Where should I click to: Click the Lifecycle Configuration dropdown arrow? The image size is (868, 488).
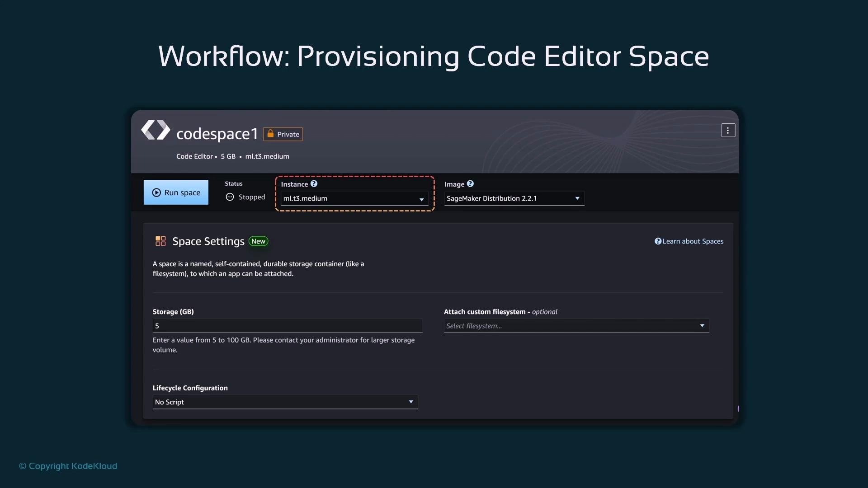click(x=411, y=402)
